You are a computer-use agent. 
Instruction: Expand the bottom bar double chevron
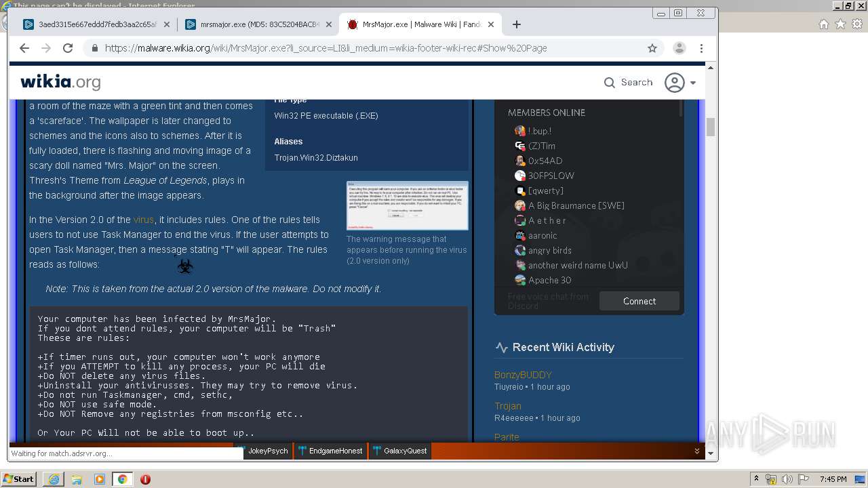696,451
